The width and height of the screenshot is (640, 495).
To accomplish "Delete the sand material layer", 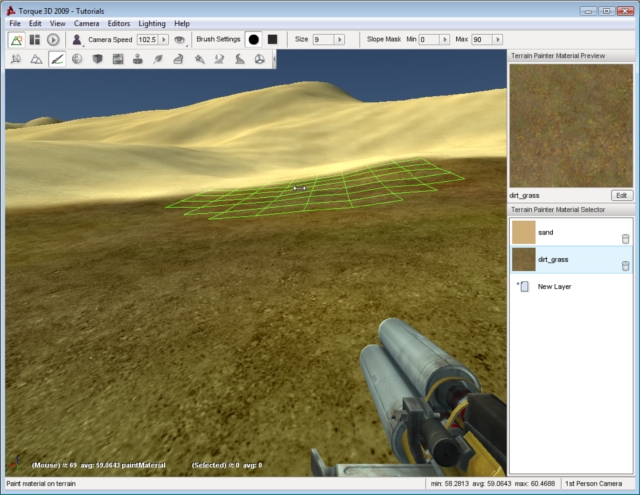I will coord(625,238).
